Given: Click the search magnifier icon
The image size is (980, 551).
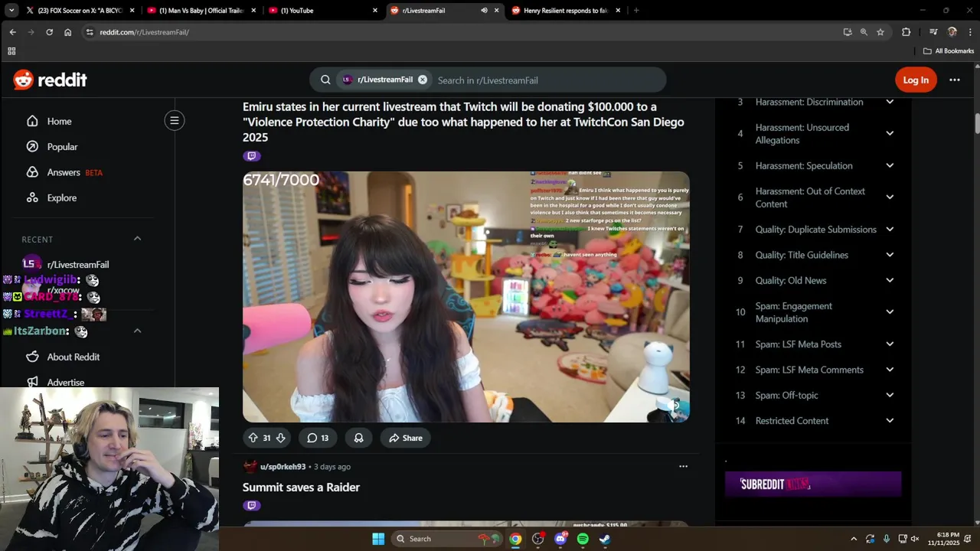Looking at the screenshot, I should pos(325,80).
